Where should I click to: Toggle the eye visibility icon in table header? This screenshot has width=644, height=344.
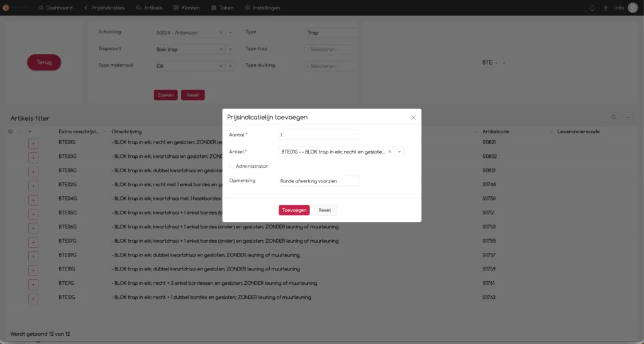tap(10, 132)
